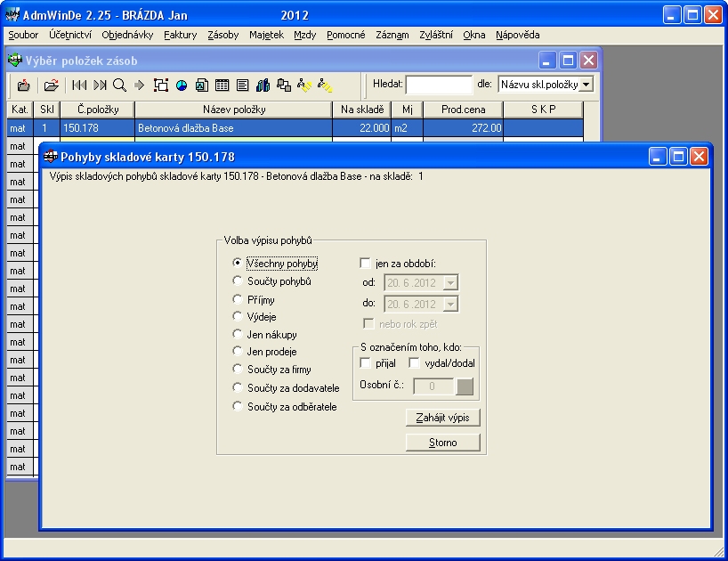
Task: Select the Příjmy radio option
Action: [x=238, y=299]
